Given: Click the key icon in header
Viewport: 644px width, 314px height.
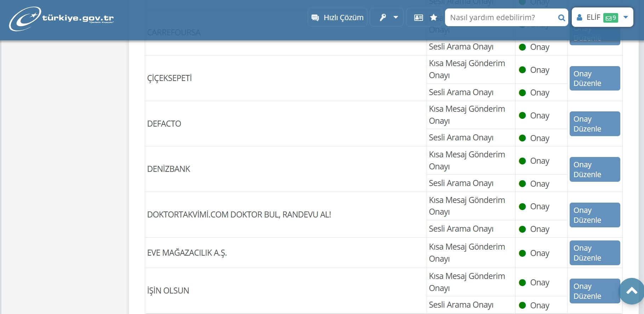Looking at the screenshot, I should [383, 17].
